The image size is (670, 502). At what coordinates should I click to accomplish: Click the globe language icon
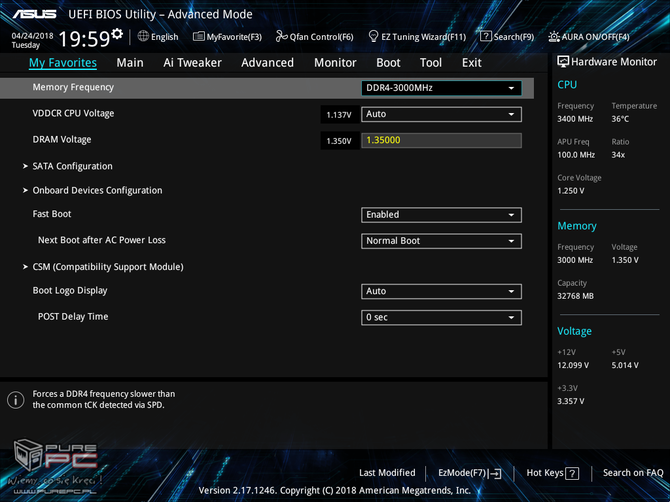point(143,36)
